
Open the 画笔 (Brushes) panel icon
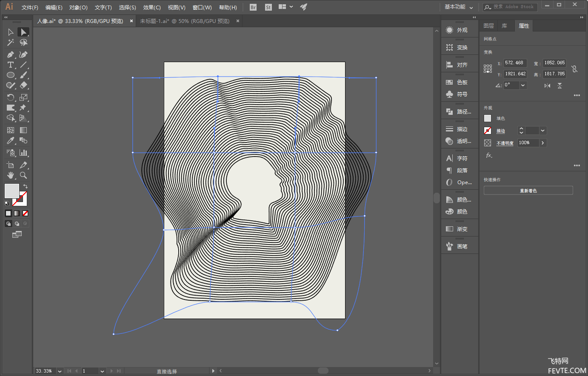pos(460,246)
